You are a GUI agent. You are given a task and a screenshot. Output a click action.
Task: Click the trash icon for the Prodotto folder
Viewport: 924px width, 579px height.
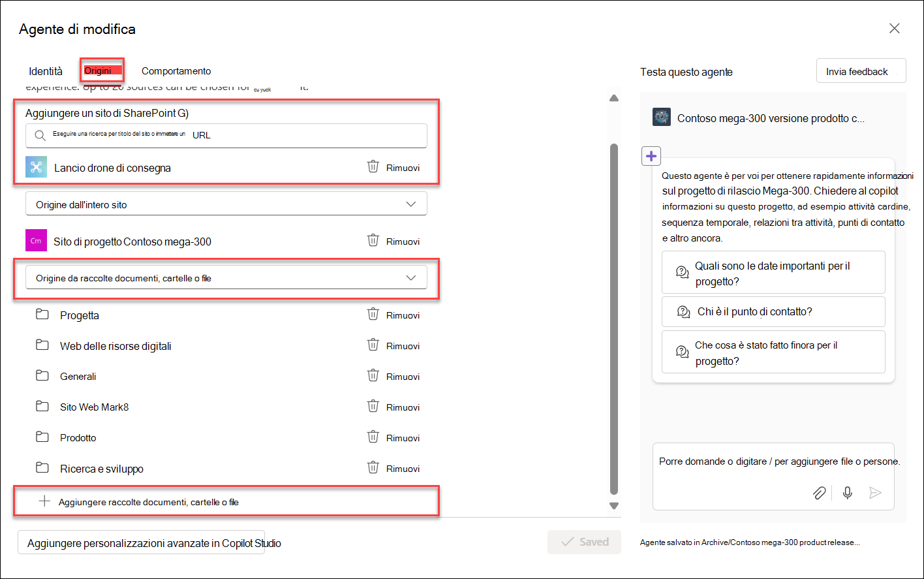pos(373,437)
